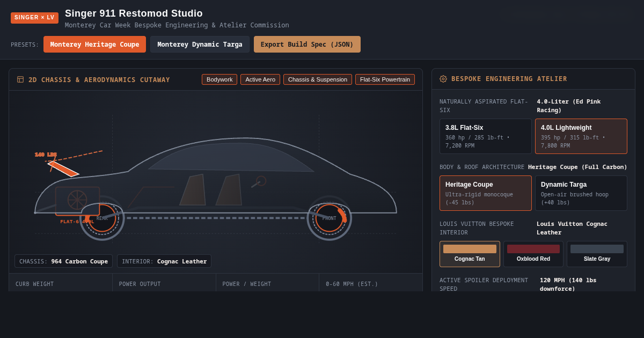Image resolution: width=644 pixels, height=338 pixels.
Task: Click the FLAT-6 engine label in the cutaway
Action: click(77, 222)
